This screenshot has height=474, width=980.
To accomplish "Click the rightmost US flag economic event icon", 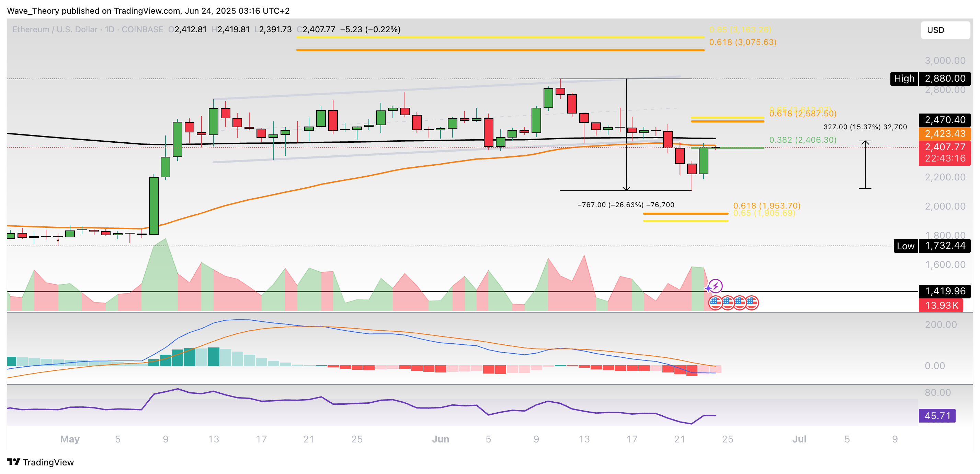I will pos(752,303).
